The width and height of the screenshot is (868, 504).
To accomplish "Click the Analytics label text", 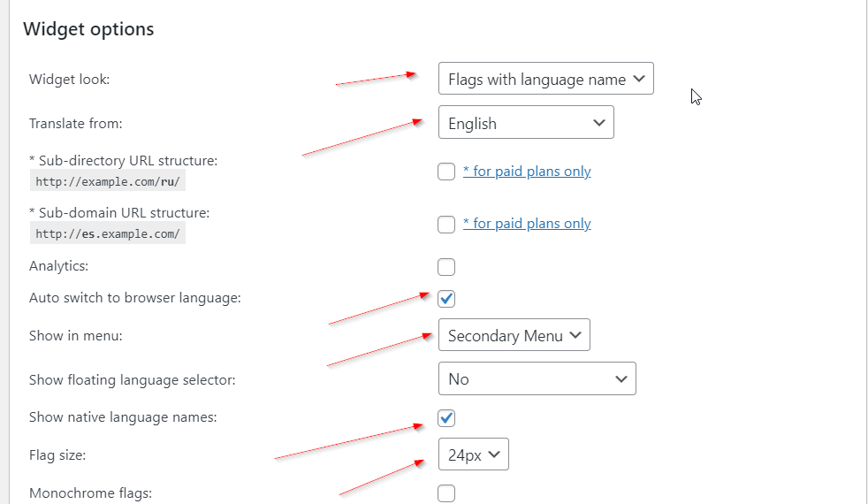I will pos(59,266).
